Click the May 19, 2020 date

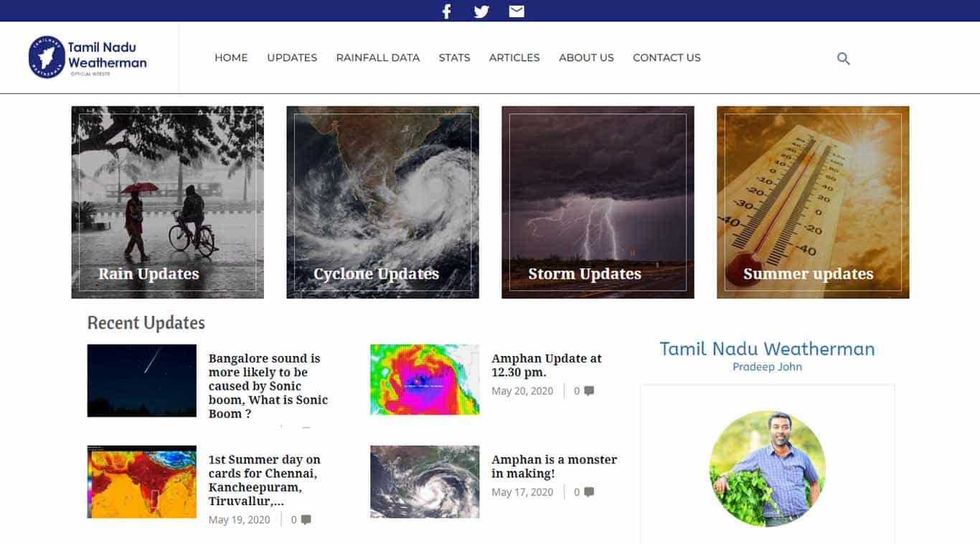tap(240, 520)
